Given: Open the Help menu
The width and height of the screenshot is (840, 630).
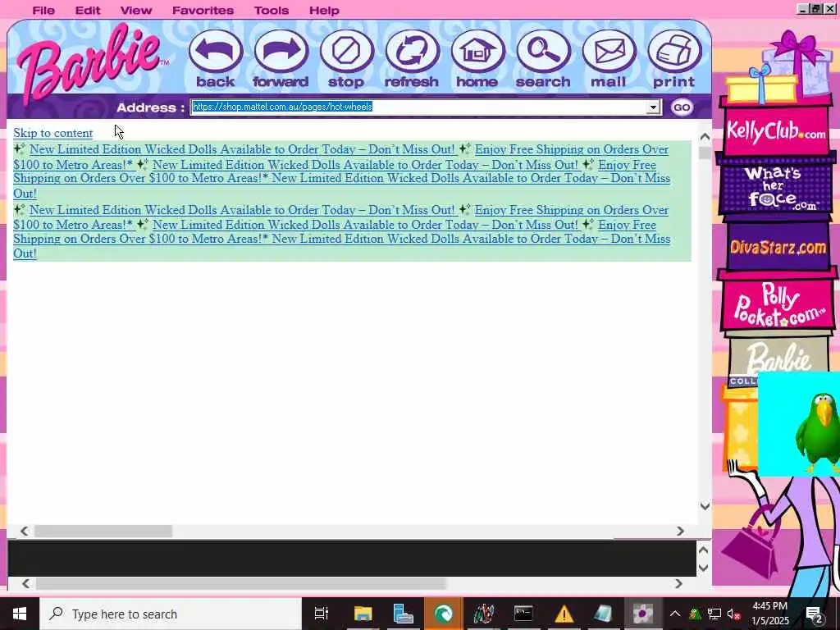Looking at the screenshot, I should click(324, 10).
